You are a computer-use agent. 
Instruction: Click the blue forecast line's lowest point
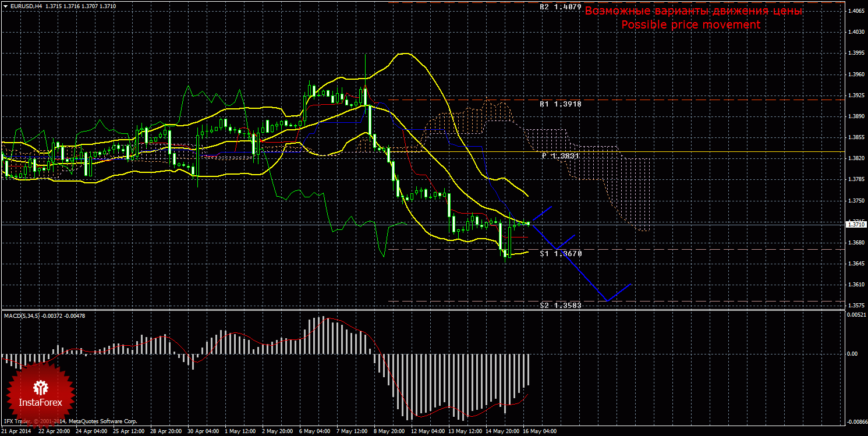coord(607,301)
